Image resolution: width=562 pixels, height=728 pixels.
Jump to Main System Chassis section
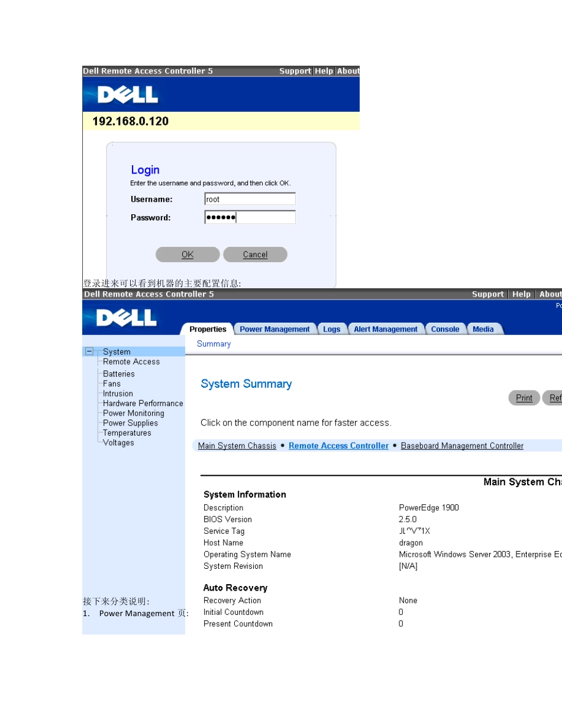[237, 446]
